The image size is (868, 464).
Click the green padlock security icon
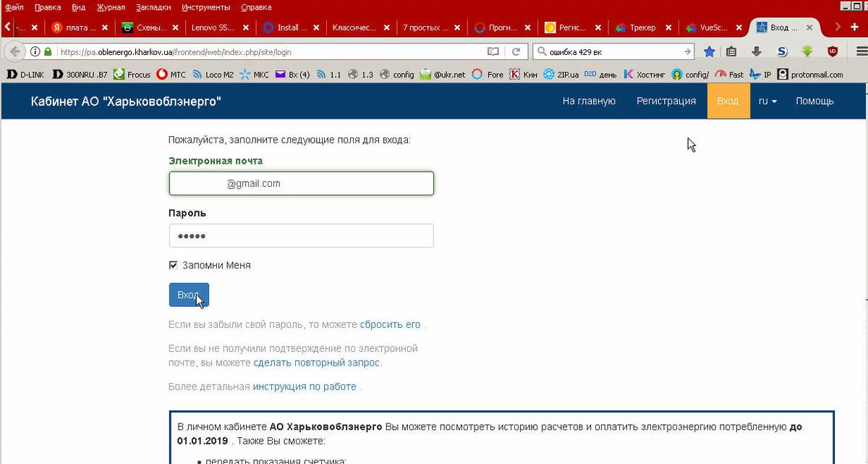[48, 52]
